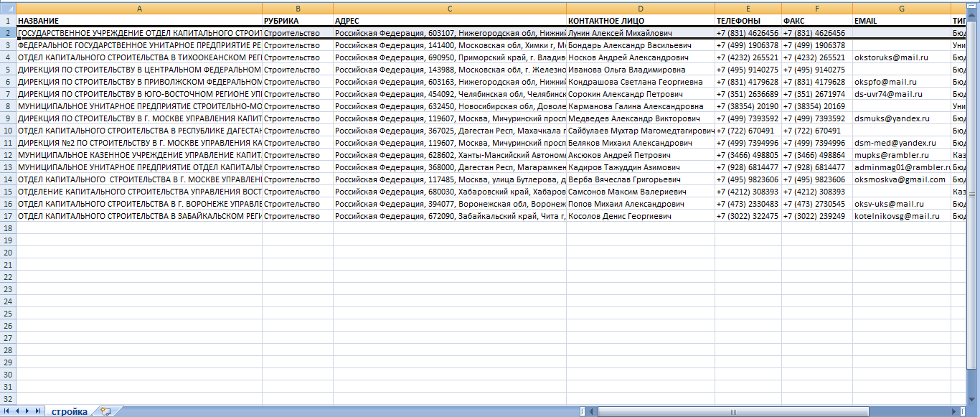Click email ds-uvr74@mail.ru cell

tap(901, 94)
